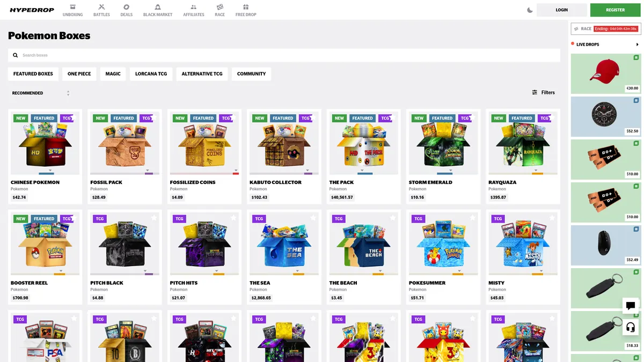Favorite the Pokesummer box with its star
The height and width of the screenshot is (362, 644).
pos(473,218)
